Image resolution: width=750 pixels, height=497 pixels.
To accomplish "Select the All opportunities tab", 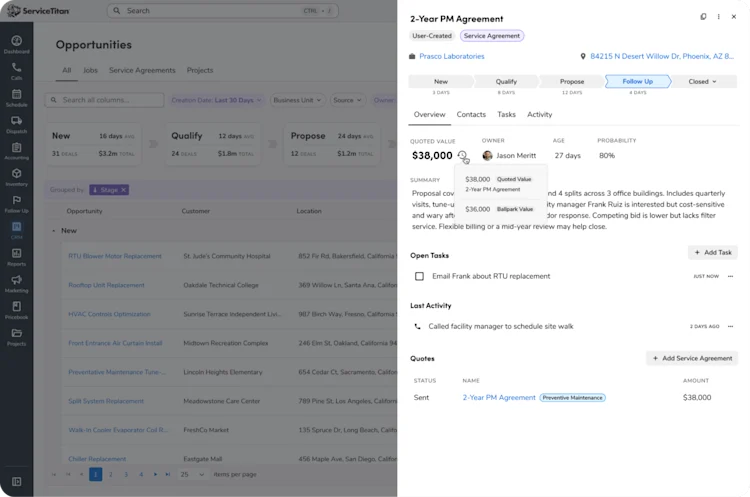I will point(66,70).
